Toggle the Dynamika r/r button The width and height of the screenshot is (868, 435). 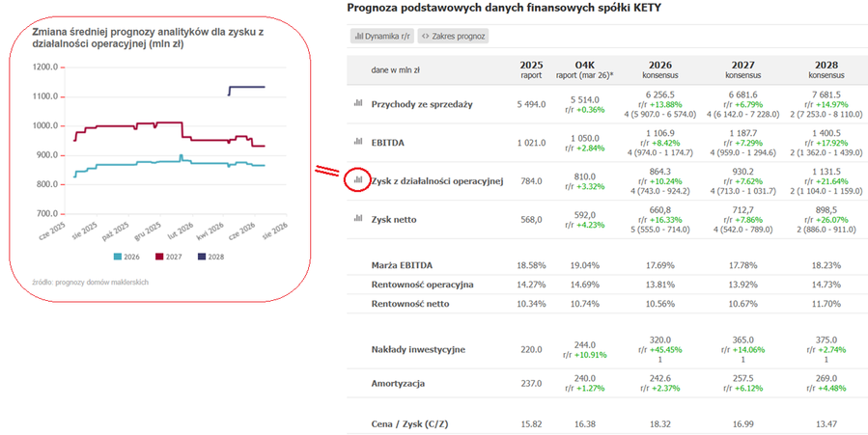(x=382, y=37)
